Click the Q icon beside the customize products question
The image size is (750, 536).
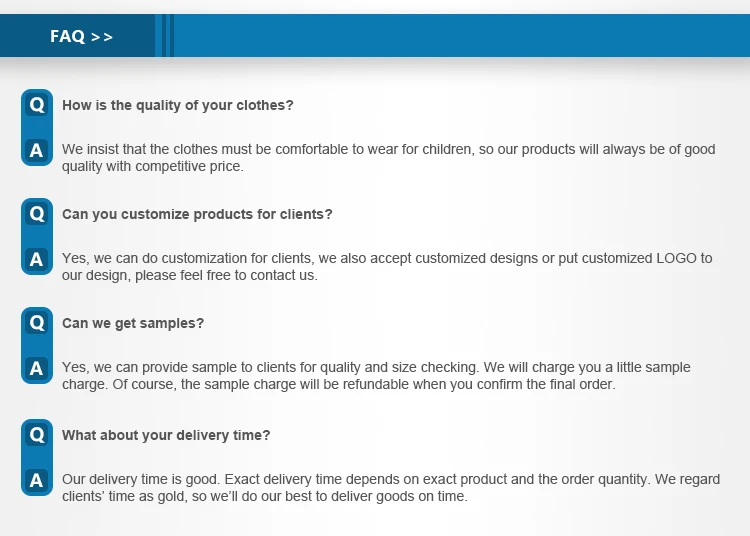click(x=37, y=214)
